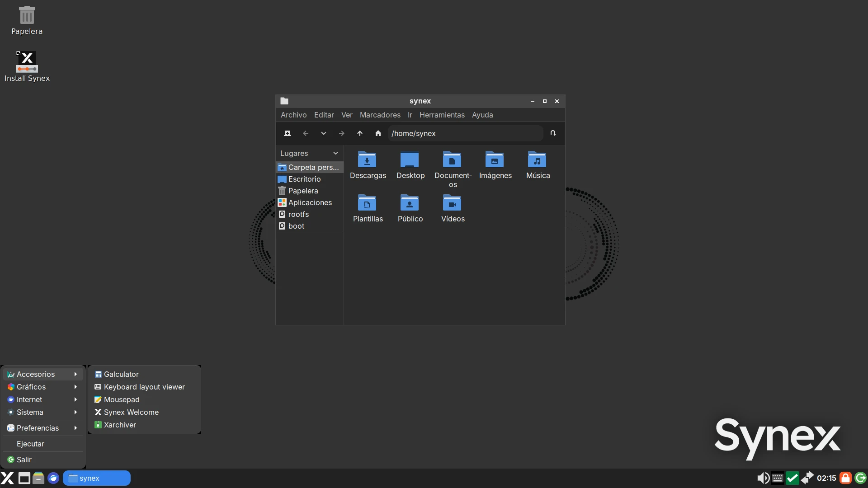Open Aplicaciones in the places sidebar
Viewport: 868px width, 488px height.
click(310, 202)
